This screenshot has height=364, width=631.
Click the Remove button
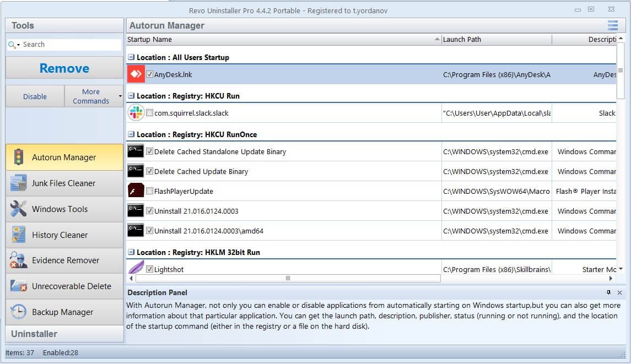coord(64,68)
